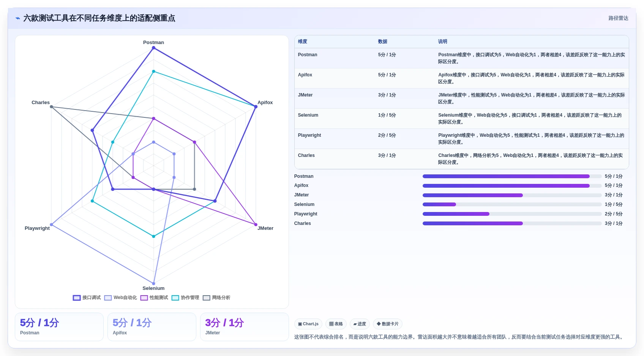Open the Postman 5分 / 1分 data card
Viewport: 644px width, 356px height.
(x=59, y=327)
